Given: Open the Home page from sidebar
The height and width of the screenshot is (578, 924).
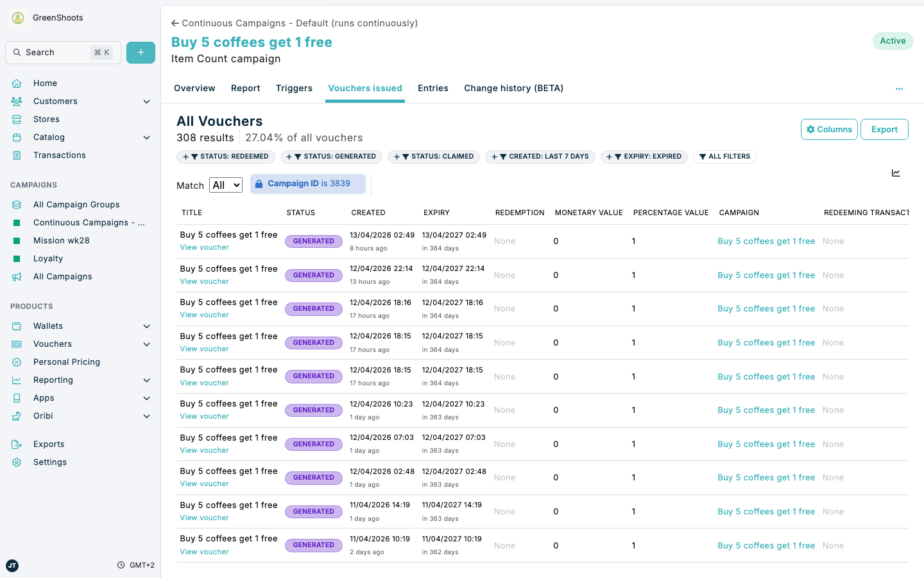Looking at the screenshot, I should pos(45,83).
